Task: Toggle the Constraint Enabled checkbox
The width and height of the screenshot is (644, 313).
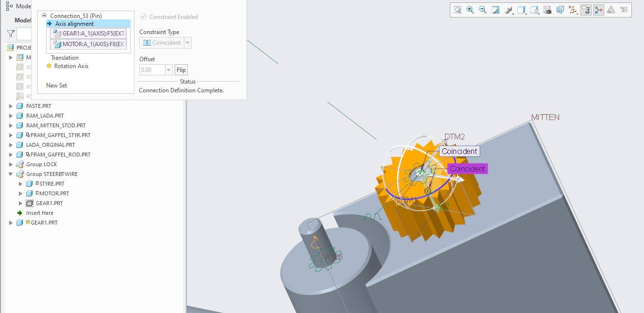Action: [143, 17]
